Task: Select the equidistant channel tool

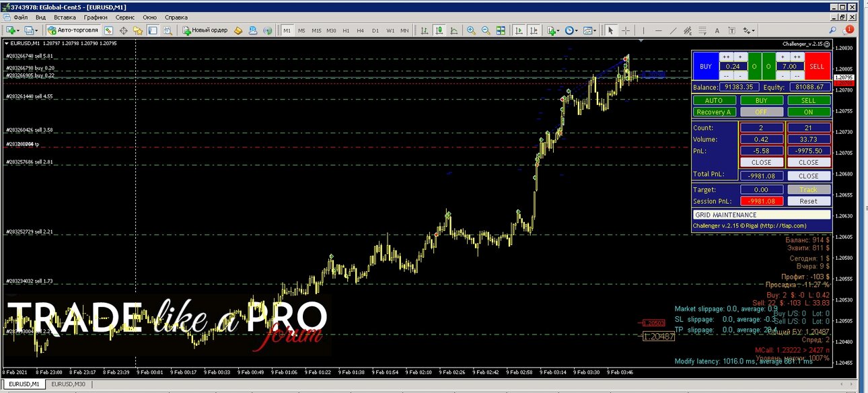Action: pyautogui.click(x=688, y=30)
